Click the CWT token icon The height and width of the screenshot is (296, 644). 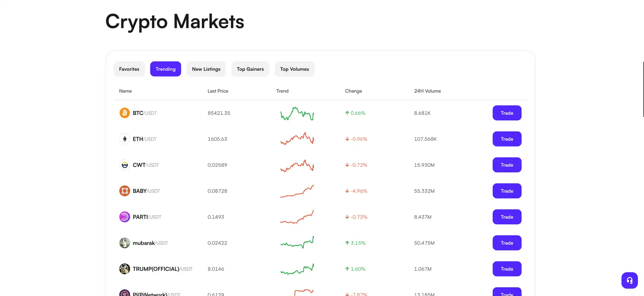click(124, 165)
